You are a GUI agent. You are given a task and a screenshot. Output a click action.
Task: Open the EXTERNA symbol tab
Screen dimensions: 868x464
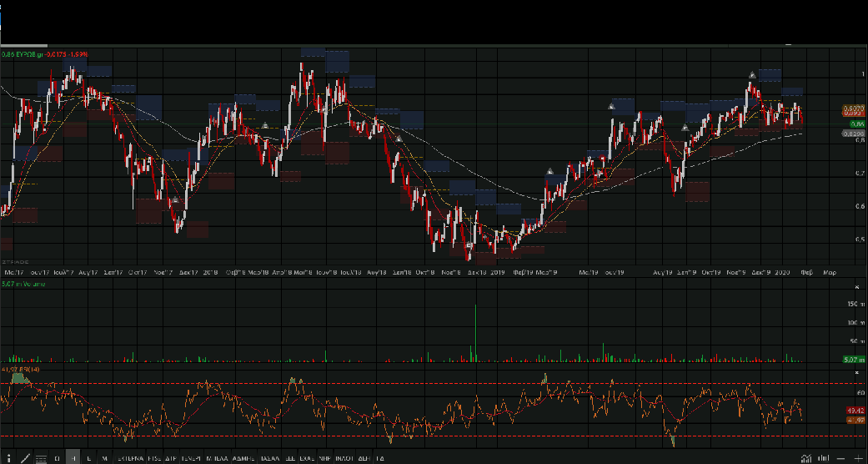click(x=129, y=458)
